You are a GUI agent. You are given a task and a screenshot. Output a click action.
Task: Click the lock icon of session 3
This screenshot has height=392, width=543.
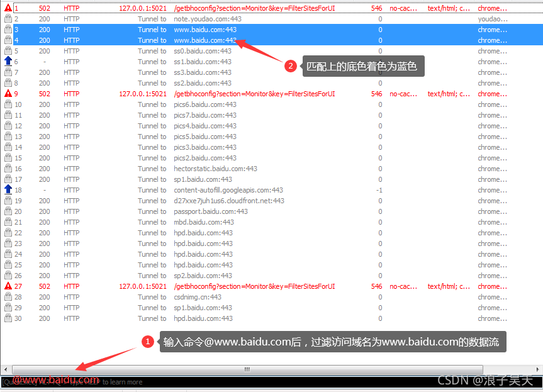point(8,29)
